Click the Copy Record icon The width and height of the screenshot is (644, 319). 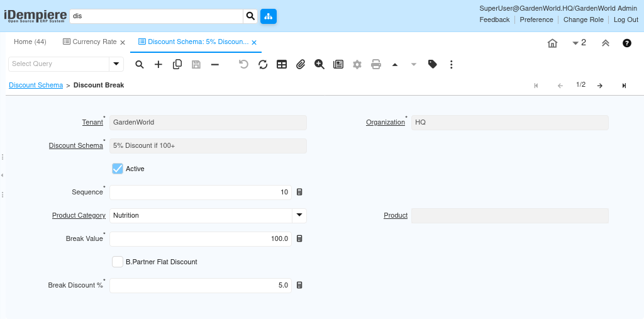point(177,64)
